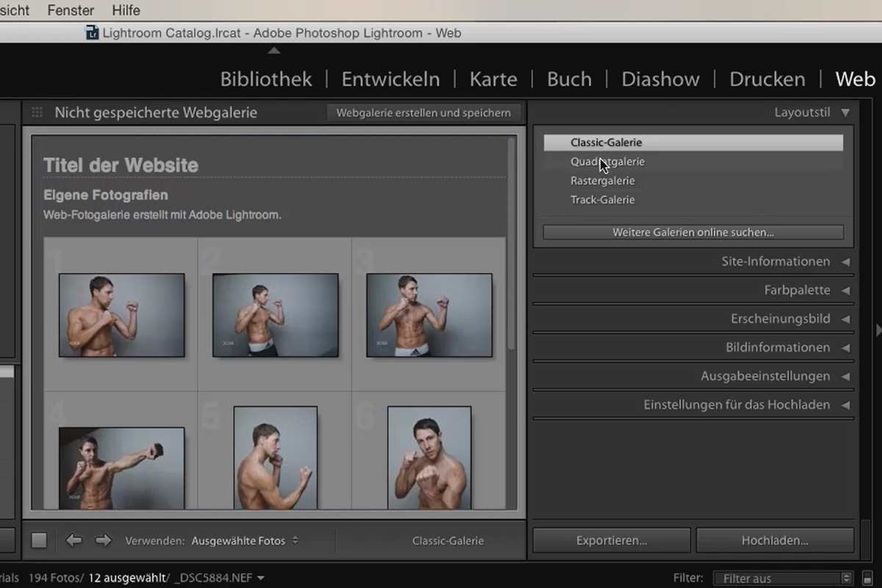The image size is (882, 588).
Task: Select Track-Galerie layout style
Action: tap(693, 200)
